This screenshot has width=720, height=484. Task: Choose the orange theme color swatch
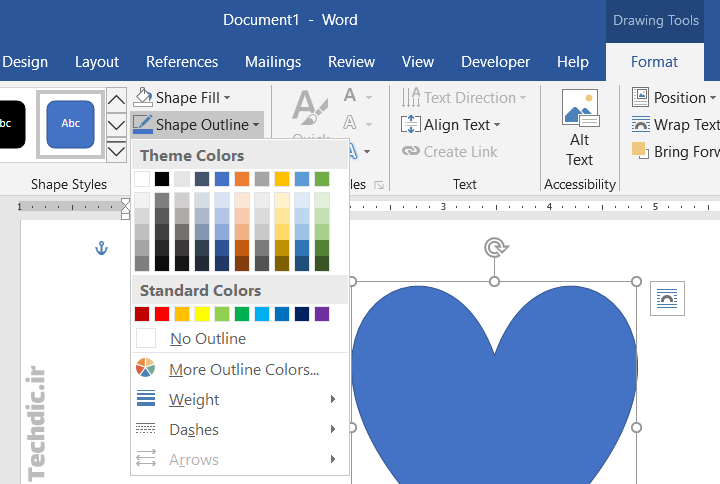242,179
